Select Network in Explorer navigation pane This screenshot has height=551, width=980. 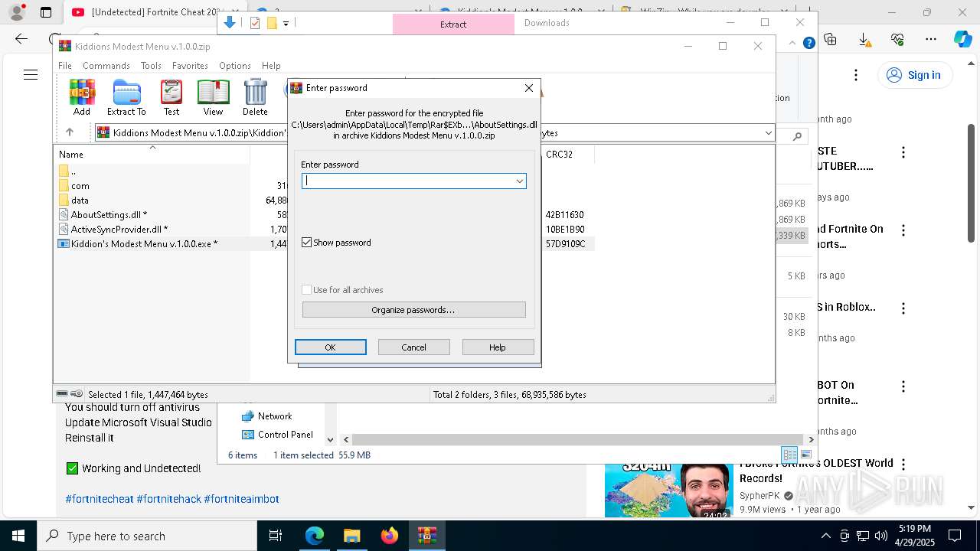pyautogui.click(x=267, y=416)
